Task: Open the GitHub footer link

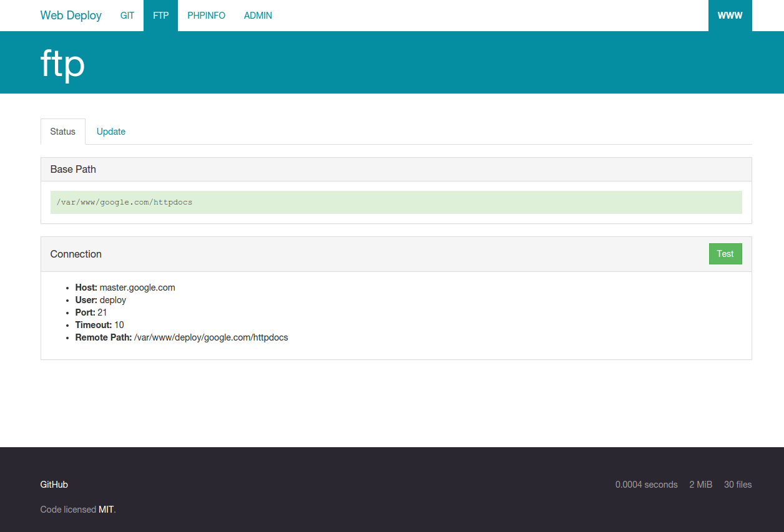Action: coord(54,485)
